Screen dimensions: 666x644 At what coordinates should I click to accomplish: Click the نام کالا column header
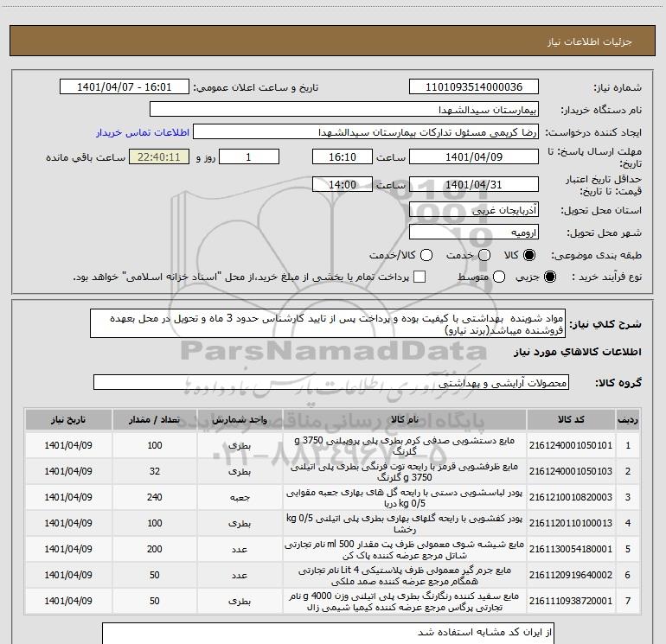pyautogui.click(x=405, y=420)
